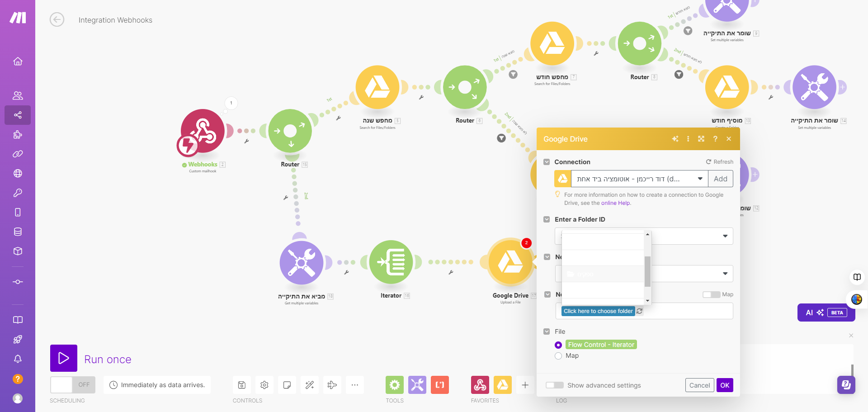This screenshot has height=412, width=868.
Task: Open Devices phone icon in sidebar
Action: pos(18,212)
